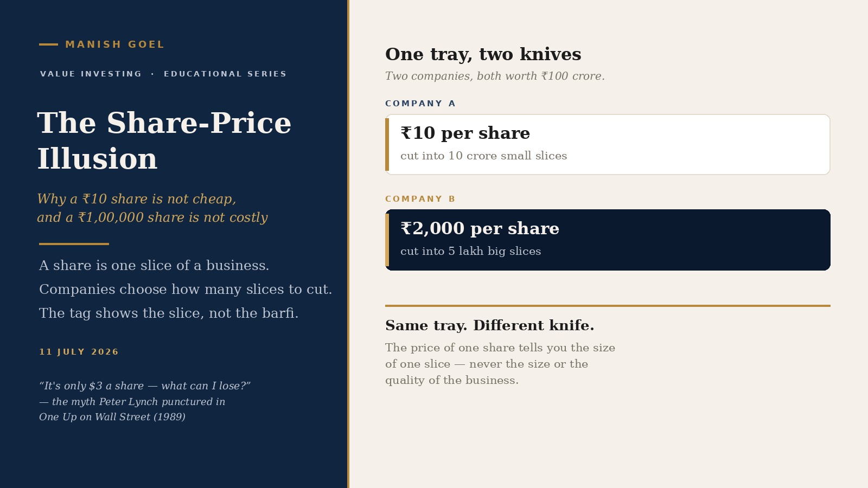
Task: Click the heading One tray, two knives
Action: point(483,54)
